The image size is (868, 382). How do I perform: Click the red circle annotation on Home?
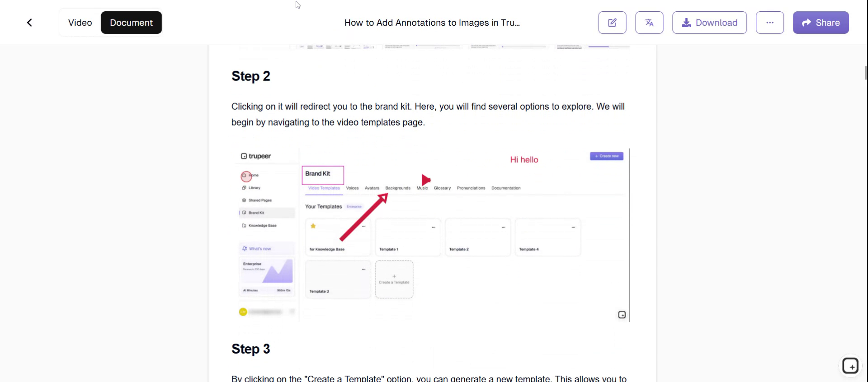coord(246,176)
